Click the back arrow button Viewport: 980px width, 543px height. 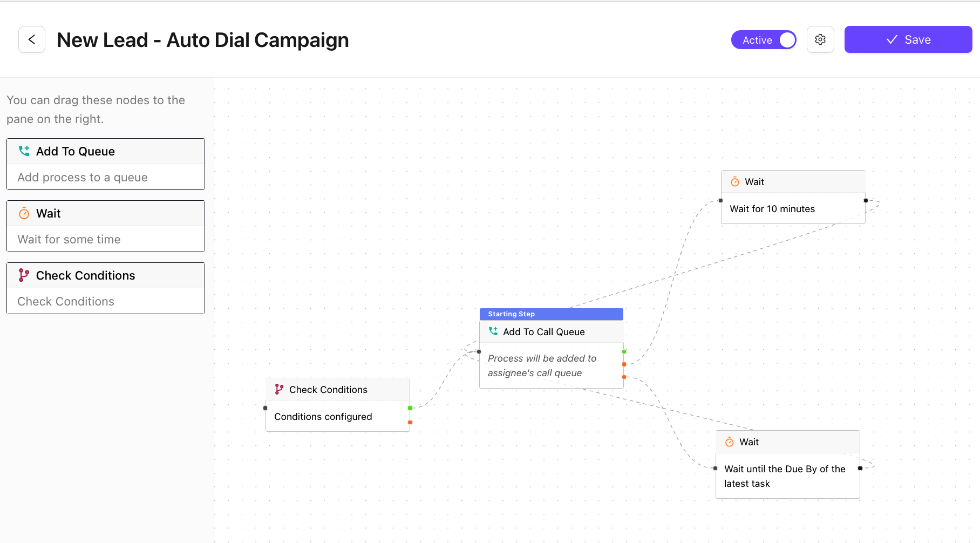(32, 39)
